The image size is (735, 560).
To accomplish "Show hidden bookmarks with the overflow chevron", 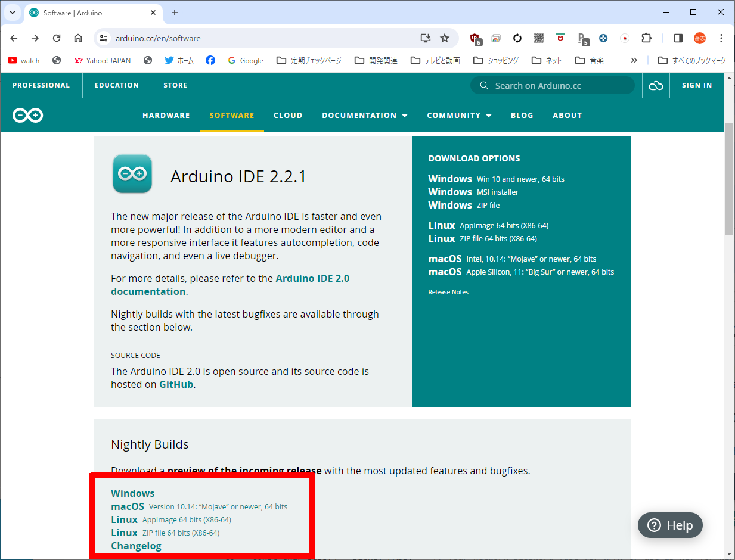I will (x=634, y=60).
